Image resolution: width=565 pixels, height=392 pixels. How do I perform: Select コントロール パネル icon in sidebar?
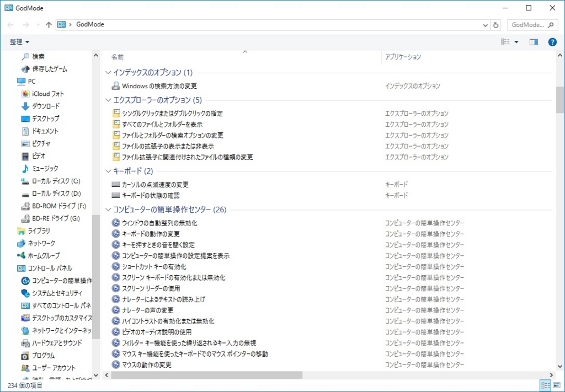point(22,268)
